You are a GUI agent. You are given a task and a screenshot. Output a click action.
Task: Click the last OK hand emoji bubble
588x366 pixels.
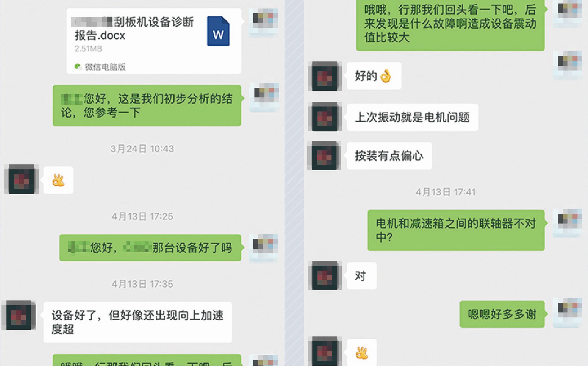point(362,353)
